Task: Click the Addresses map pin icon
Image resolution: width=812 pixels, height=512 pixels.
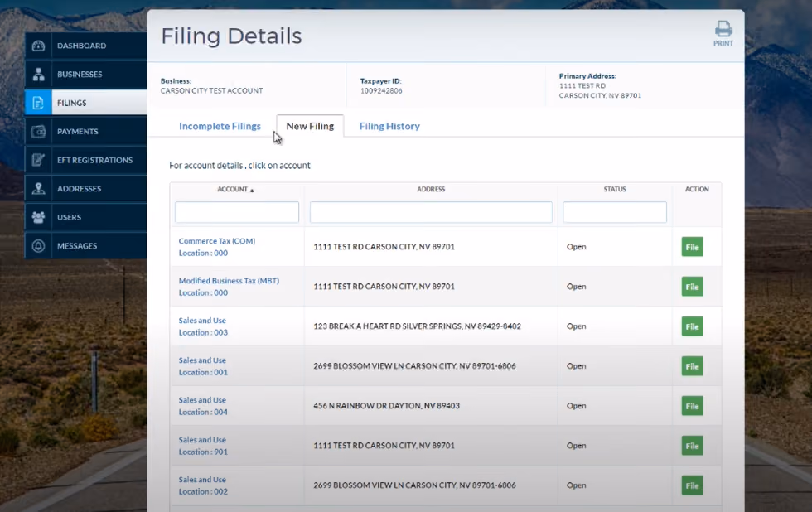Action: pos(38,188)
